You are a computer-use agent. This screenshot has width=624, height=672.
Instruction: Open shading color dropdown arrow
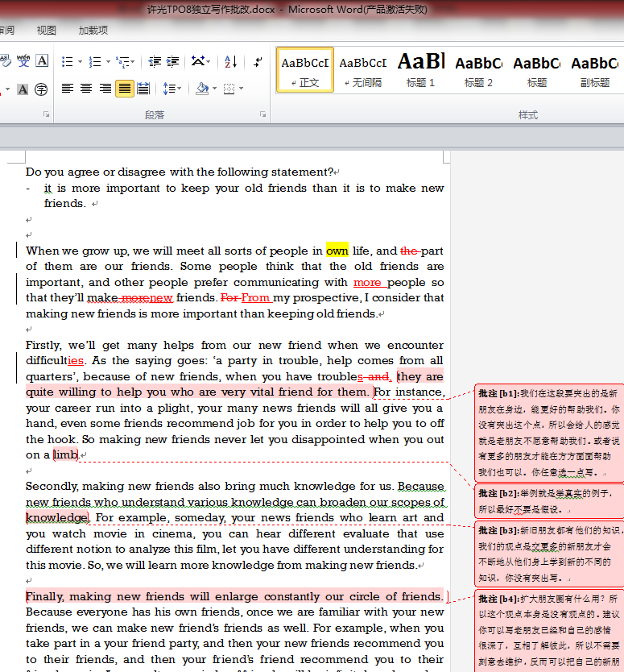click(x=214, y=89)
